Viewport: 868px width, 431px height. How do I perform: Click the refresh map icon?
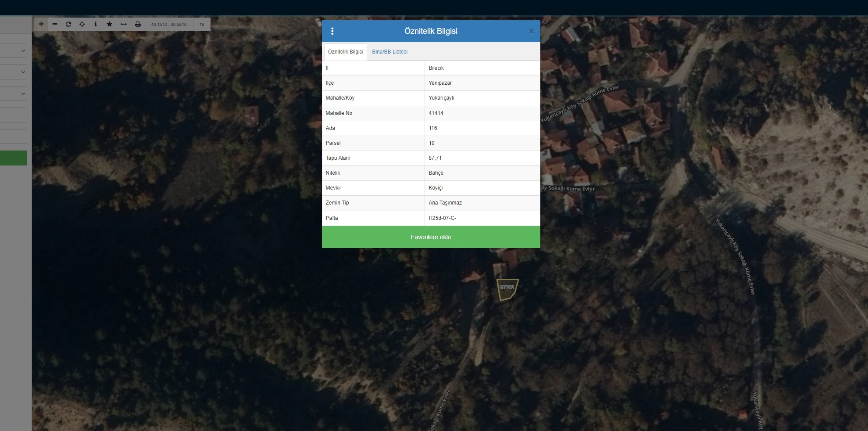click(x=68, y=24)
